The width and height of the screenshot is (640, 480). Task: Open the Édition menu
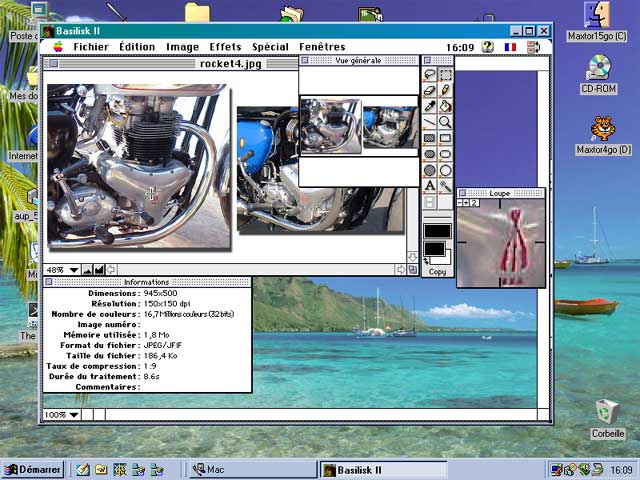coord(137,47)
